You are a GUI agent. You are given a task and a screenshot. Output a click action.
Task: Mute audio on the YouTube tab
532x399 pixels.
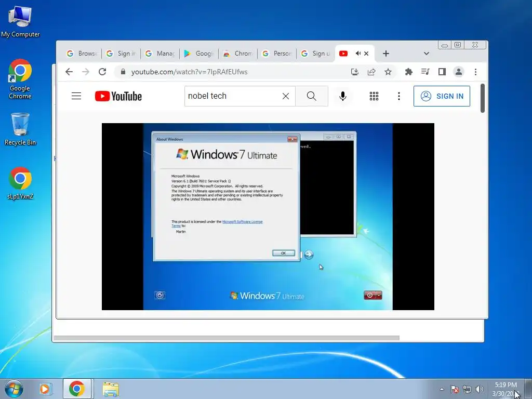[358, 54]
